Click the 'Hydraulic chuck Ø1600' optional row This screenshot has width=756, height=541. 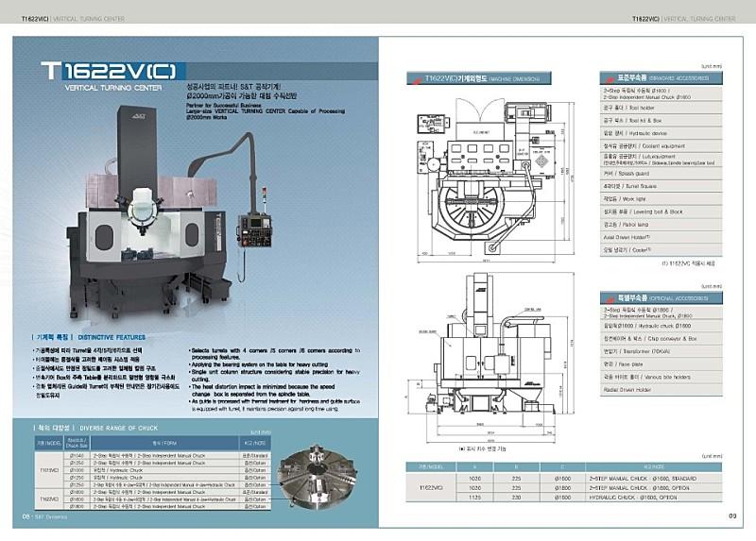pos(661,326)
